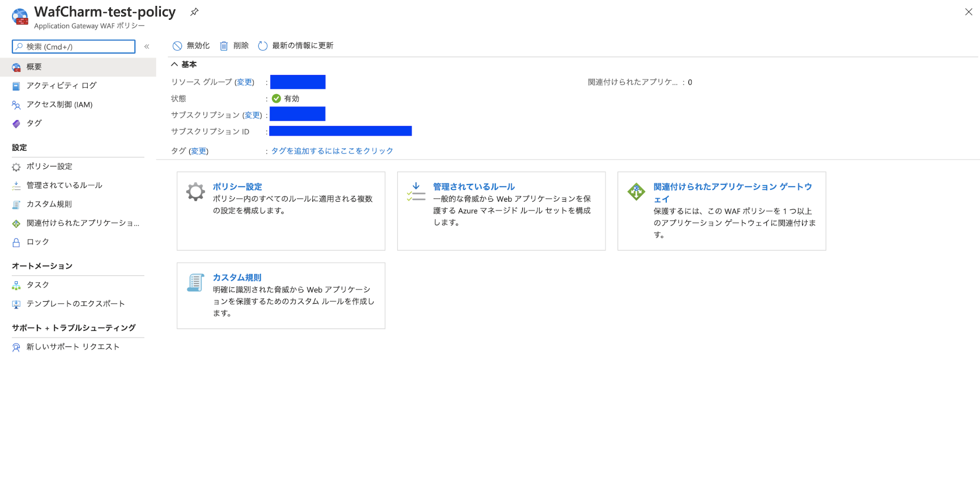Click the カスタム規則 sidebar icon
This screenshot has width=980, height=501.
16,205
